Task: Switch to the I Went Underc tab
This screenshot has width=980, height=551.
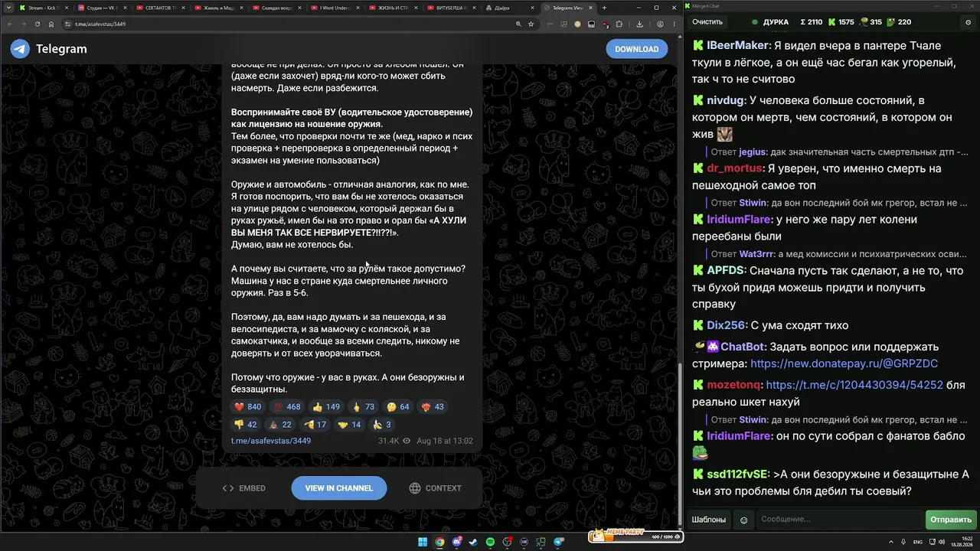Action: click(334, 8)
